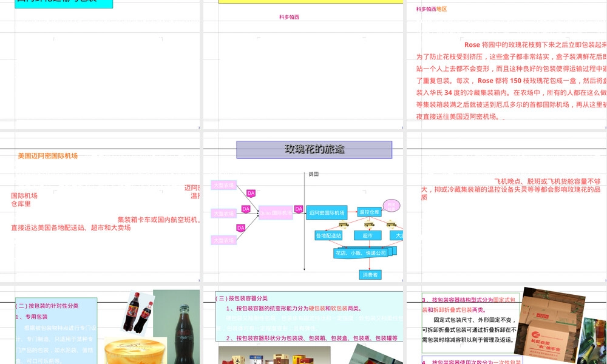The width and height of the screenshot is (607, 364).
Task: Select the Rose packaging paragraph text
Action: (511, 81)
